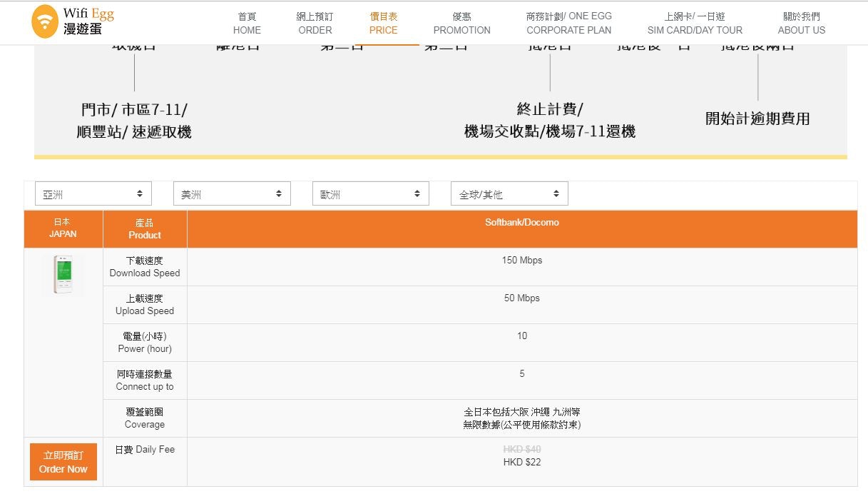
Task: Click the Coverage row label
Action: tap(145, 418)
